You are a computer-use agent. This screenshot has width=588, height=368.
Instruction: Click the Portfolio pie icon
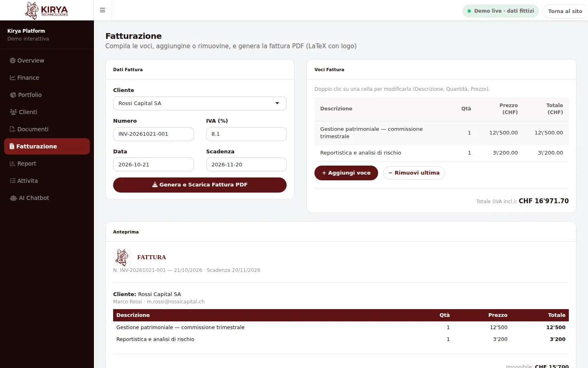13,95
